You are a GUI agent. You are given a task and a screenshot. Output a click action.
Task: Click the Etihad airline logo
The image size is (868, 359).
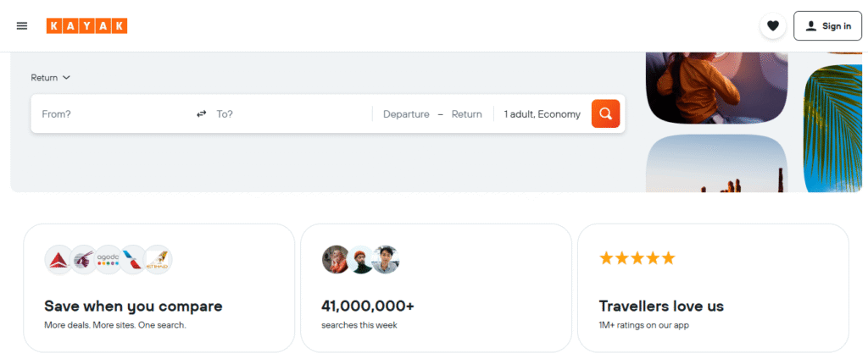point(158,259)
